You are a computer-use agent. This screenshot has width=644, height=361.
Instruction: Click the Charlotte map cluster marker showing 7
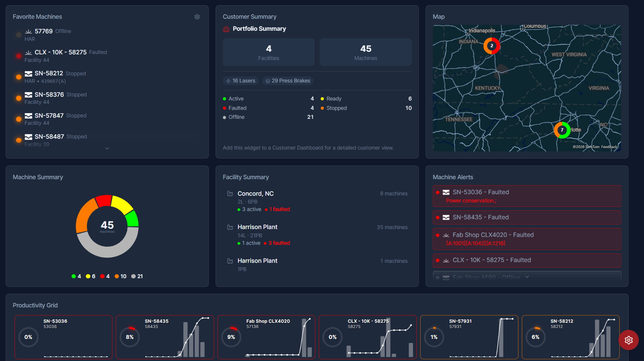(x=562, y=130)
